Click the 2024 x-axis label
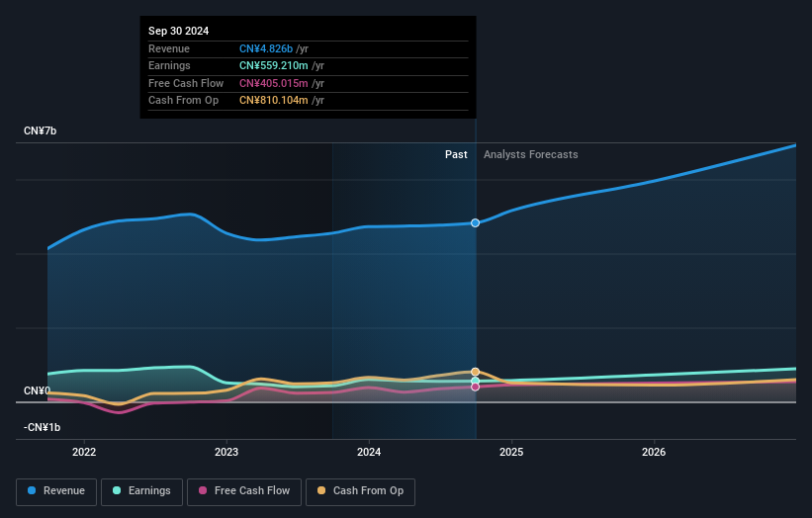 [369, 452]
